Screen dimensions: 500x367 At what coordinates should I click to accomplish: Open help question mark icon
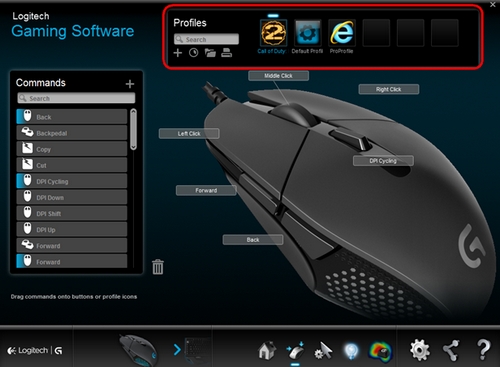coord(483,349)
